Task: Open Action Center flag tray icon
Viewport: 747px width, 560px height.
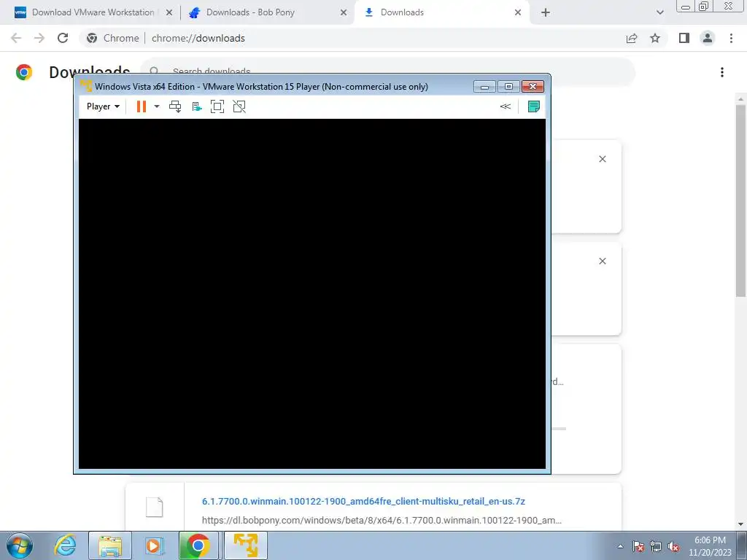Action: point(638,546)
